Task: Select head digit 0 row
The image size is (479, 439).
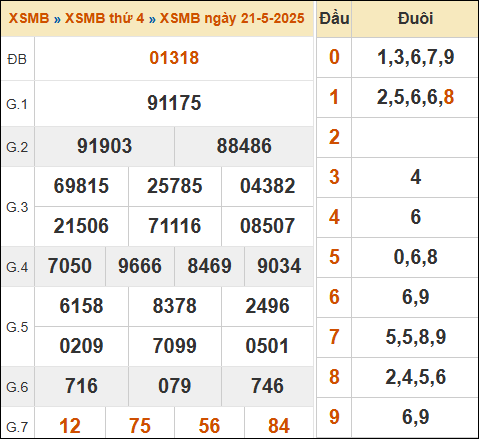Action: (397, 57)
